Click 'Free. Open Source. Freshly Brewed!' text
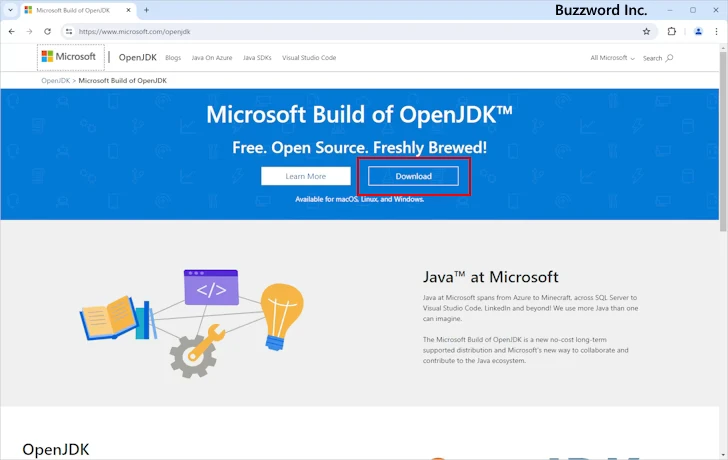 pos(359,148)
